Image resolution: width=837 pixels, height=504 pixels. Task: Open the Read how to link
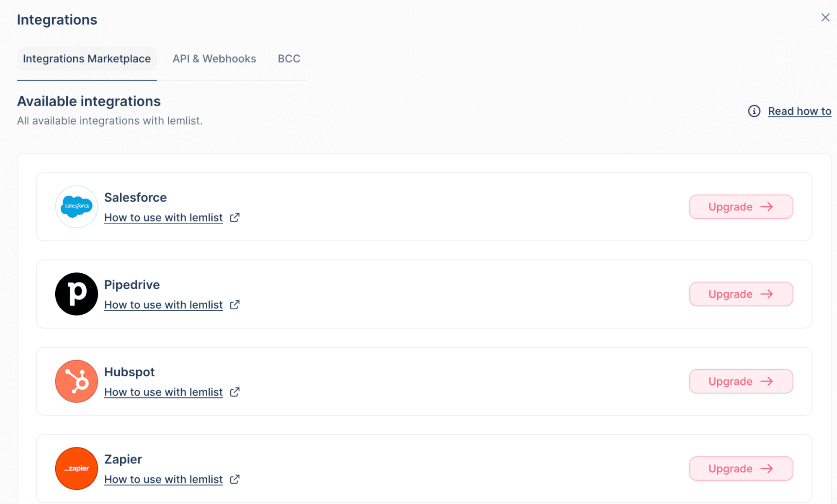pos(799,111)
